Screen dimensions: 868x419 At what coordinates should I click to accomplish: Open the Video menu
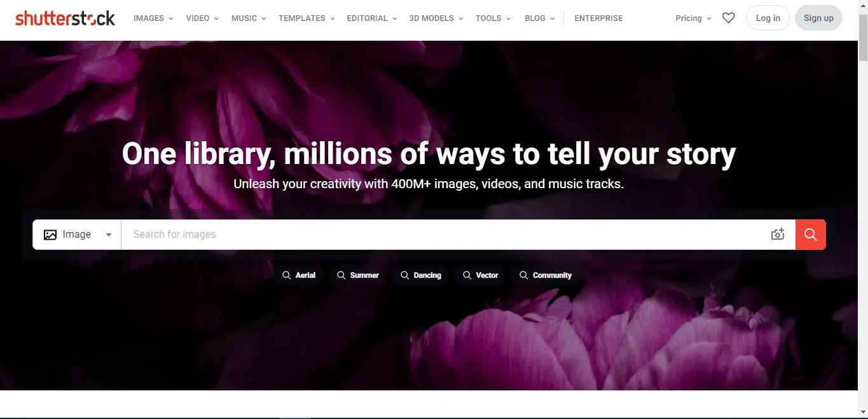202,18
